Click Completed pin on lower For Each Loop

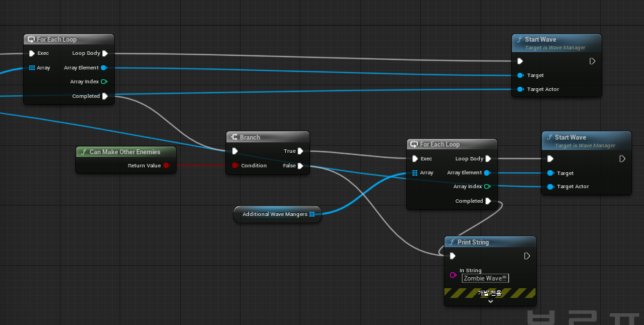(488, 201)
